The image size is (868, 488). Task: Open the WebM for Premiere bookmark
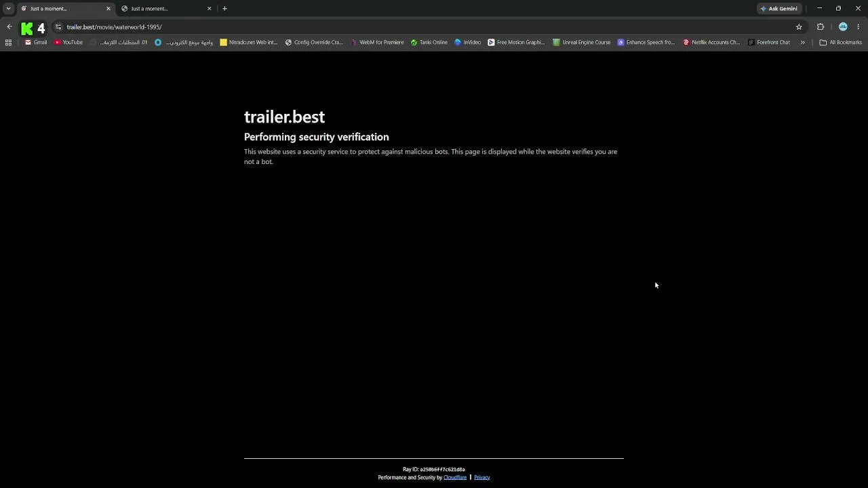tap(377, 42)
